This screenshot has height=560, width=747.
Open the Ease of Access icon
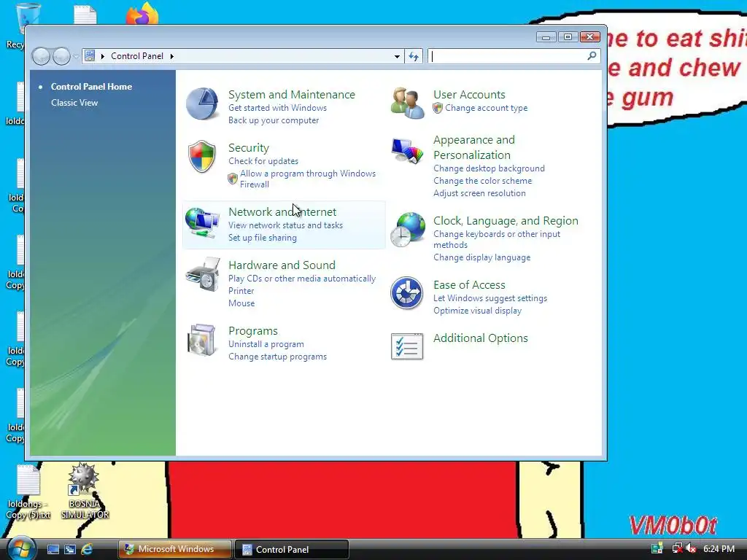click(406, 293)
